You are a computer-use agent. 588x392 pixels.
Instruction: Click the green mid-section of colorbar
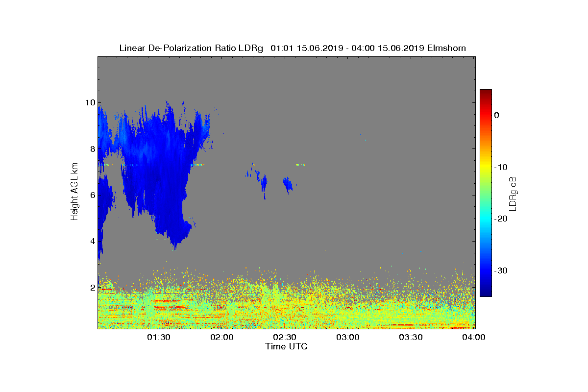click(x=486, y=194)
